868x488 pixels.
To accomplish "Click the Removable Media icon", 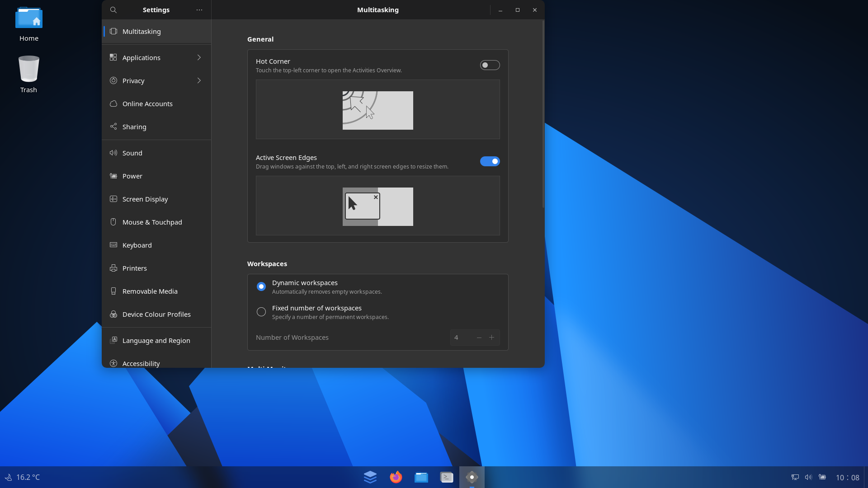I will click(x=113, y=291).
